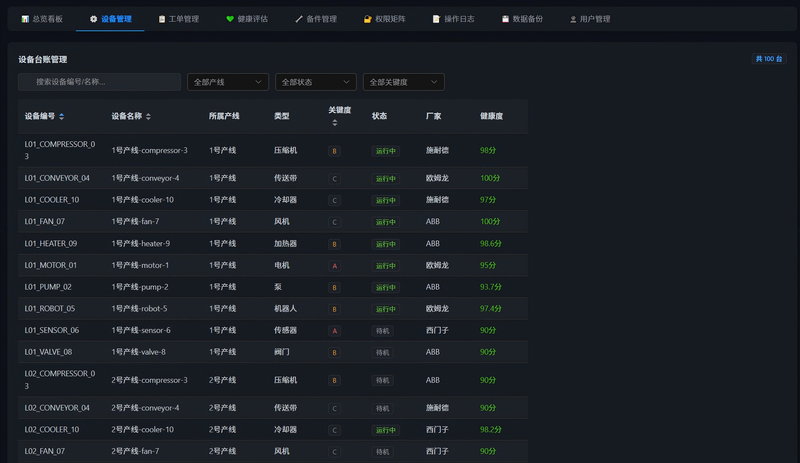Viewport: 800px width, 463px height.
Task: Click the wrench icon for 备件管理
Action: coord(299,19)
